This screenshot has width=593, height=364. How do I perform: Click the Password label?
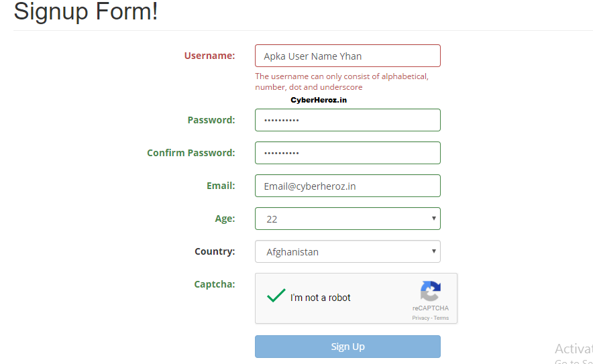[211, 120]
